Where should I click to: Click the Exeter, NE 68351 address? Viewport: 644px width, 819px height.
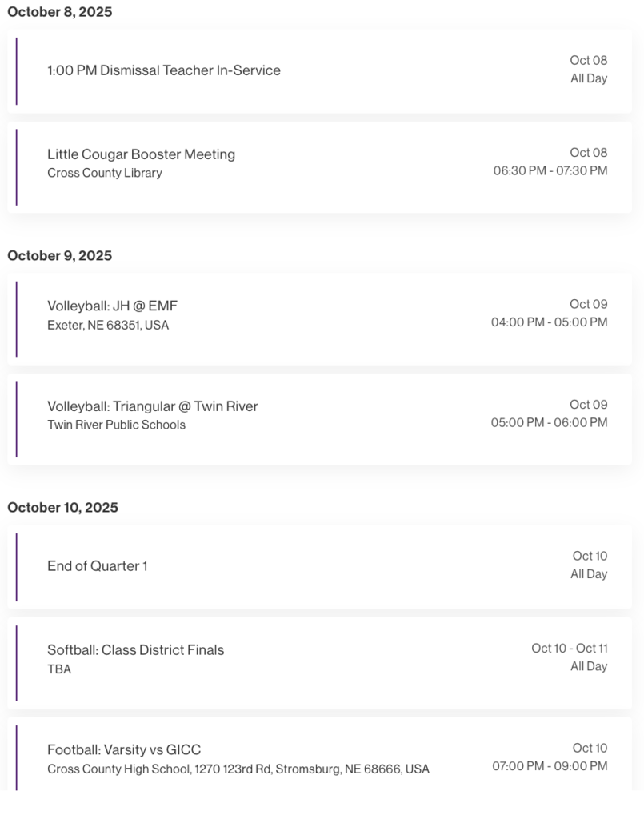coord(108,325)
